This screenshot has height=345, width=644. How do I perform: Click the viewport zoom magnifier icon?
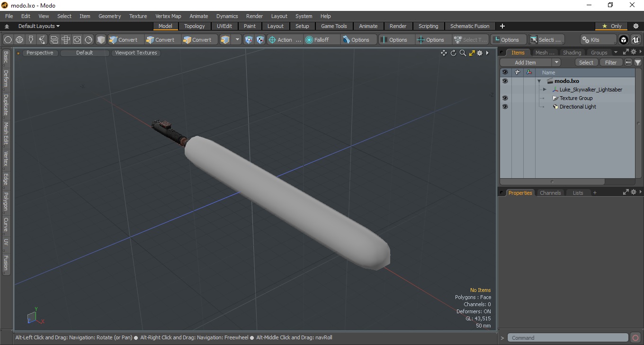tap(463, 53)
